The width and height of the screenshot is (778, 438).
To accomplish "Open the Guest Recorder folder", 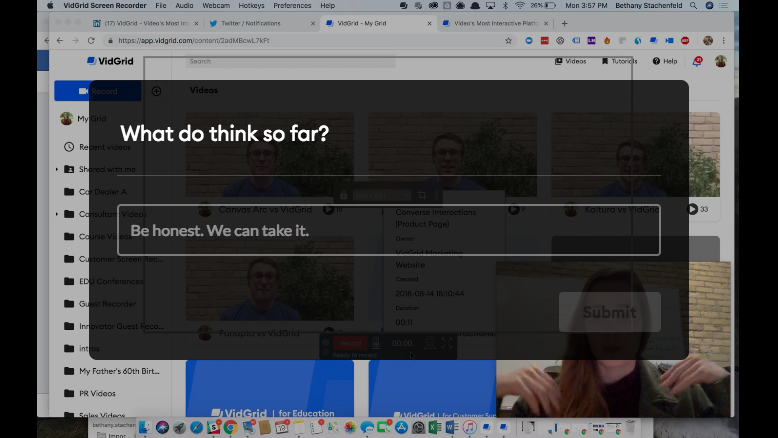I will point(100,304).
